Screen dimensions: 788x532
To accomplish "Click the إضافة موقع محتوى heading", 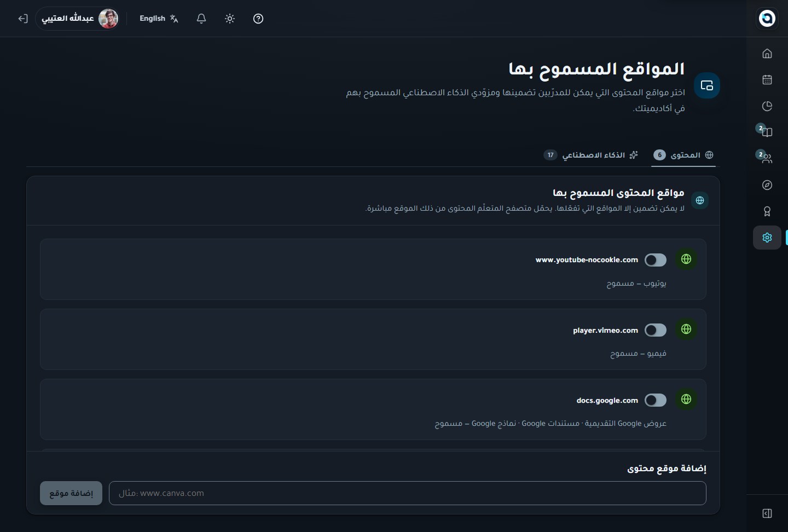I will (667, 469).
